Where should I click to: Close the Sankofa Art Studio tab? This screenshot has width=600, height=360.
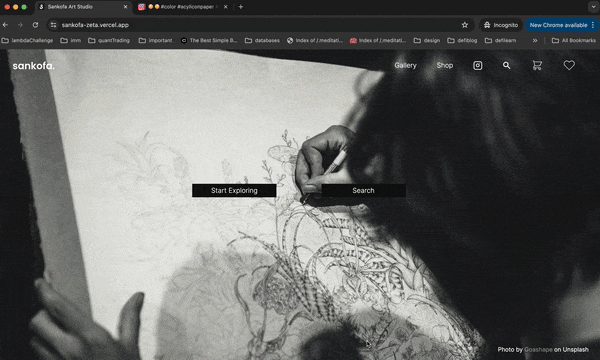pyautogui.click(x=125, y=7)
